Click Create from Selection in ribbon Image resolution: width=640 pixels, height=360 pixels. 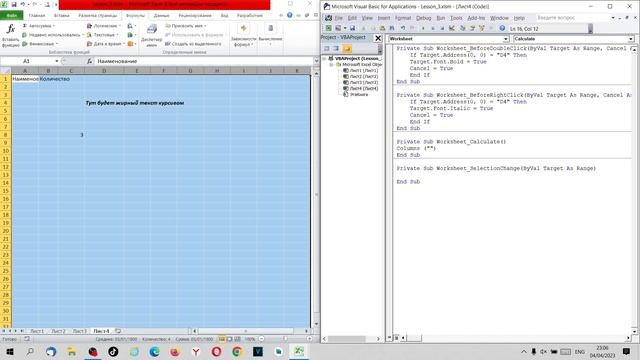click(193, 44)
